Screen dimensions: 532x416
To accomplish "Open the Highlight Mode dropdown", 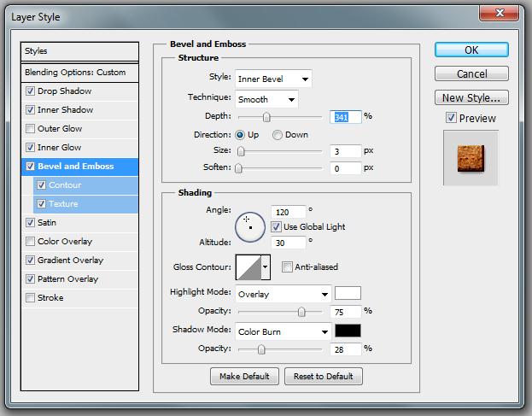I will (283, 295).
